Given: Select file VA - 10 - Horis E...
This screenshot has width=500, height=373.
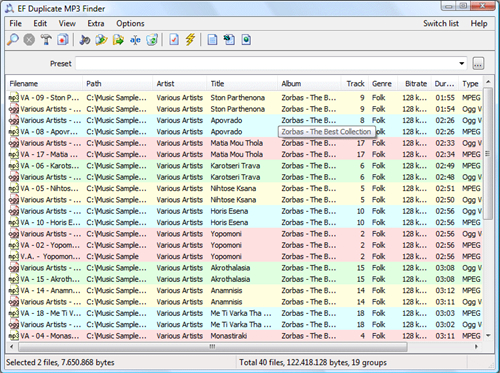Looking at the screenshot, I should (x=50, y=222).
